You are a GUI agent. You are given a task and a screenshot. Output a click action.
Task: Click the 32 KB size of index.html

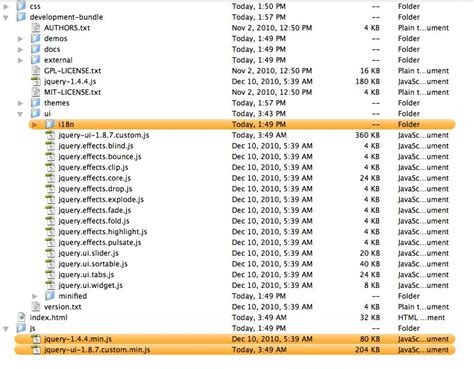pyautogui.click(x=370, y=317)
